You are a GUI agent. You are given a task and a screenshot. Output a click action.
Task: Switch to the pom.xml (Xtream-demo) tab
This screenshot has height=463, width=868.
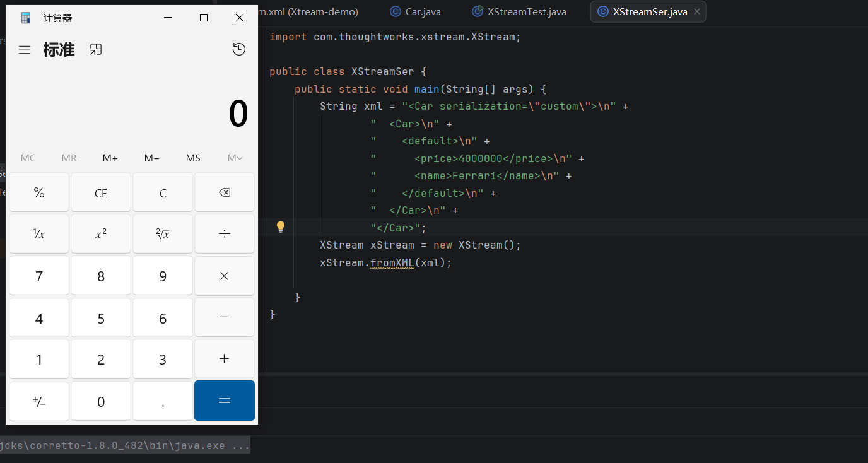(x=308, y=12)
